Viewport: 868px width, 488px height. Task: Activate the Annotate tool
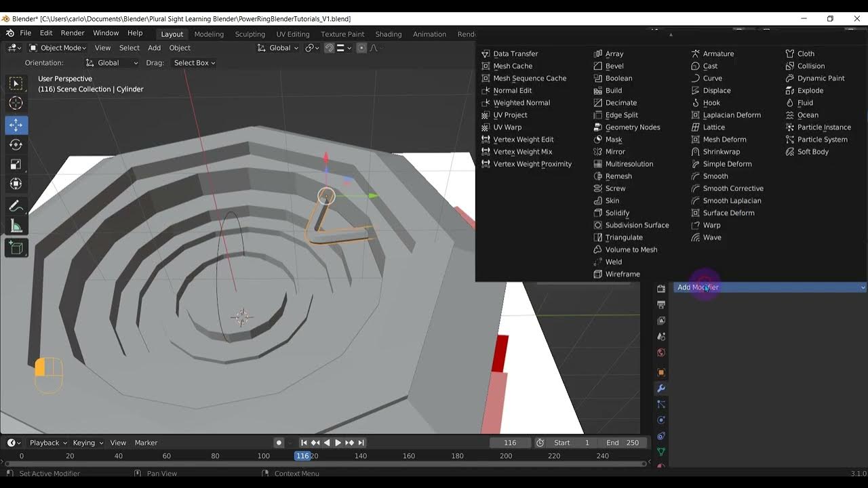click(x=16, y=206)
